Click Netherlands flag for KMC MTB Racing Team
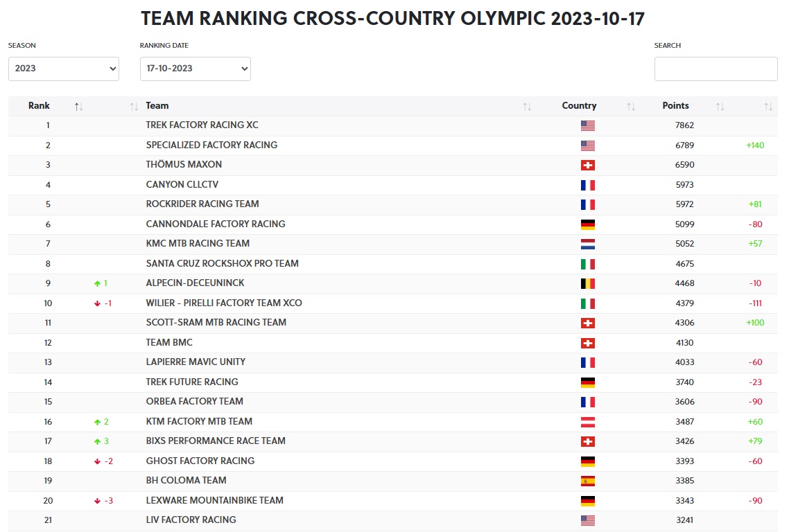Image resolution: width=789 pixels, height=532 pixels. click(588, 244)
